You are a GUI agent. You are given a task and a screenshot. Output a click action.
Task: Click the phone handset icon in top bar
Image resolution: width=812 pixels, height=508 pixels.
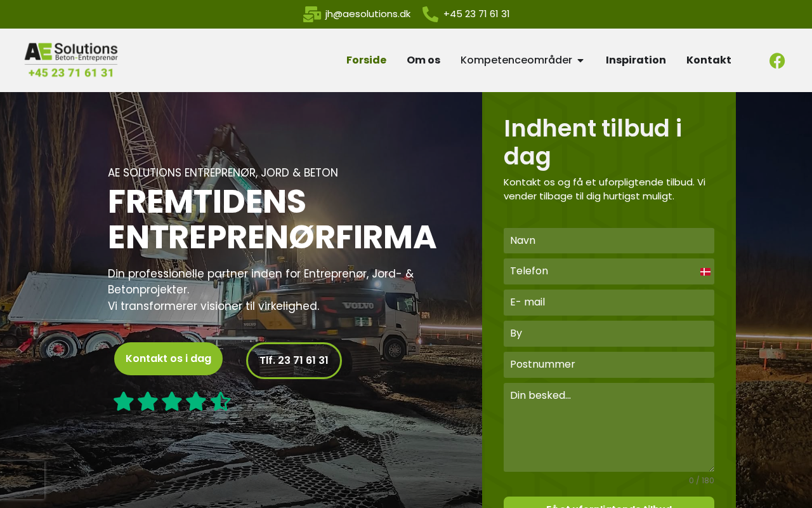(x=430, y=14)
